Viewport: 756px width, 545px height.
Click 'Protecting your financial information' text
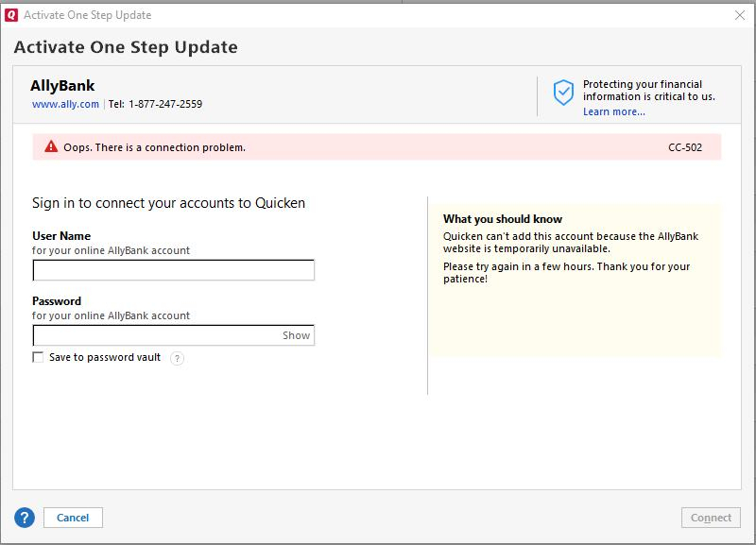[x=648, y=90]
